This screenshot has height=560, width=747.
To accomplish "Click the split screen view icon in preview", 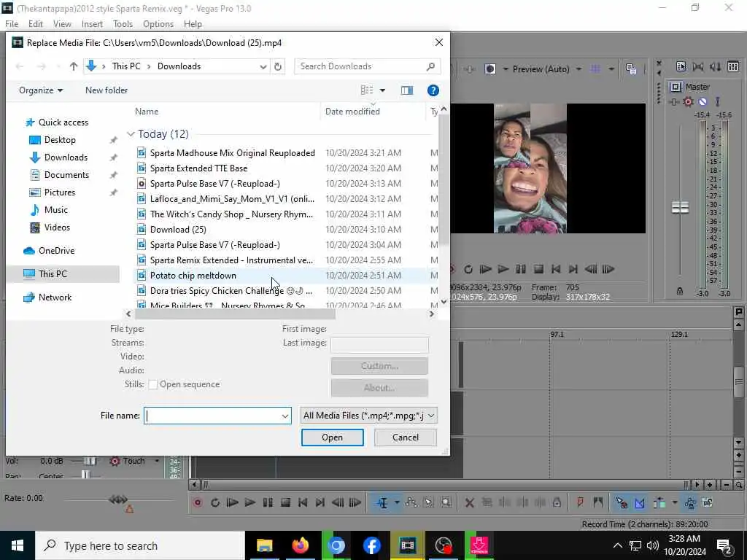I will [490, 69].
